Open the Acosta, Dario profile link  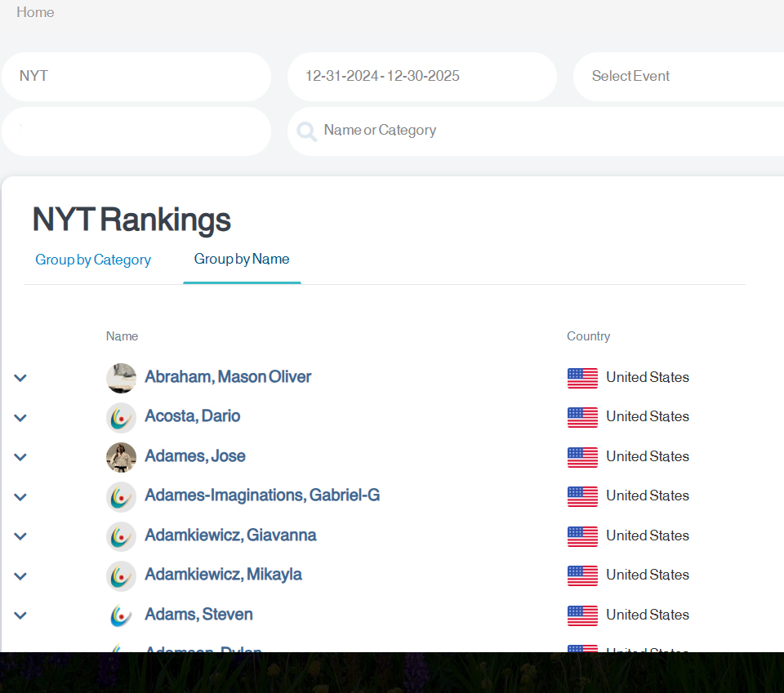tap(193, 416)
